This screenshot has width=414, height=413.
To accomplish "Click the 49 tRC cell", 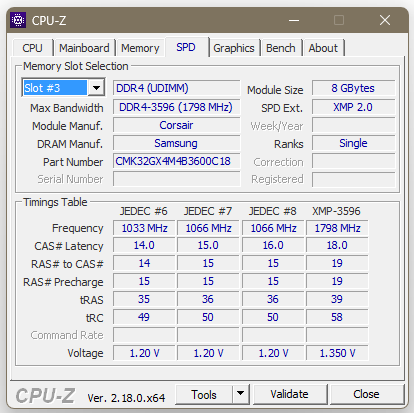I will pyautogui.click(x=144, y=317).
